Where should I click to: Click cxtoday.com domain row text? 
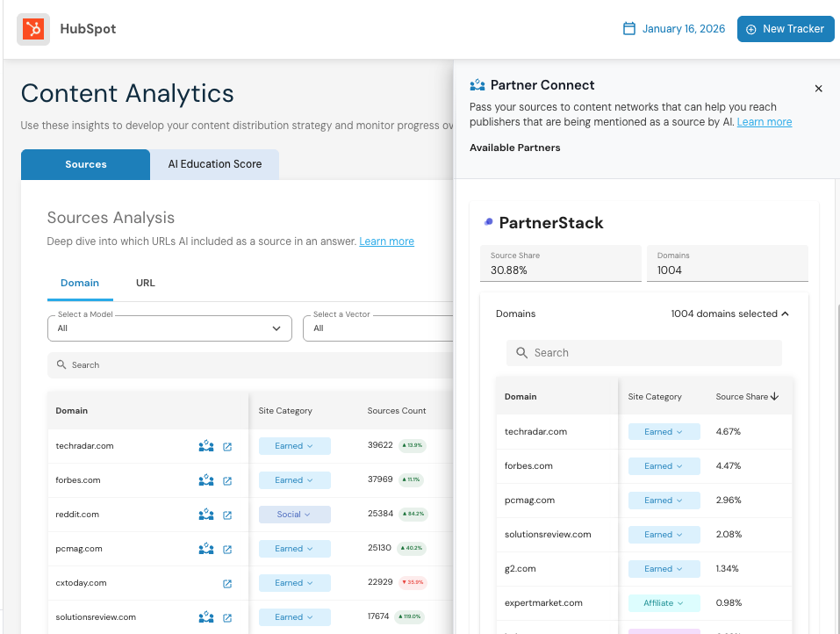tap(81, 583)
